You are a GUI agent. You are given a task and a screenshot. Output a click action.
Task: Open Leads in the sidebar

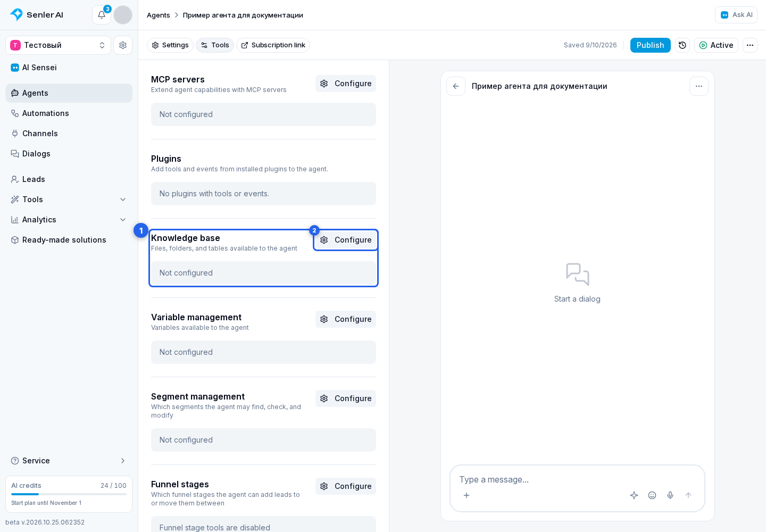pos(69,179)
